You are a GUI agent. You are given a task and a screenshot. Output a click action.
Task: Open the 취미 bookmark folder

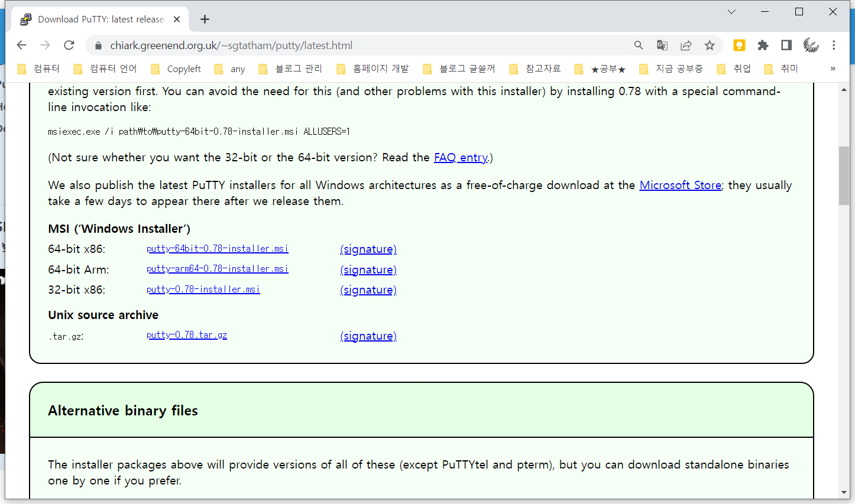[x=781, y=69]
